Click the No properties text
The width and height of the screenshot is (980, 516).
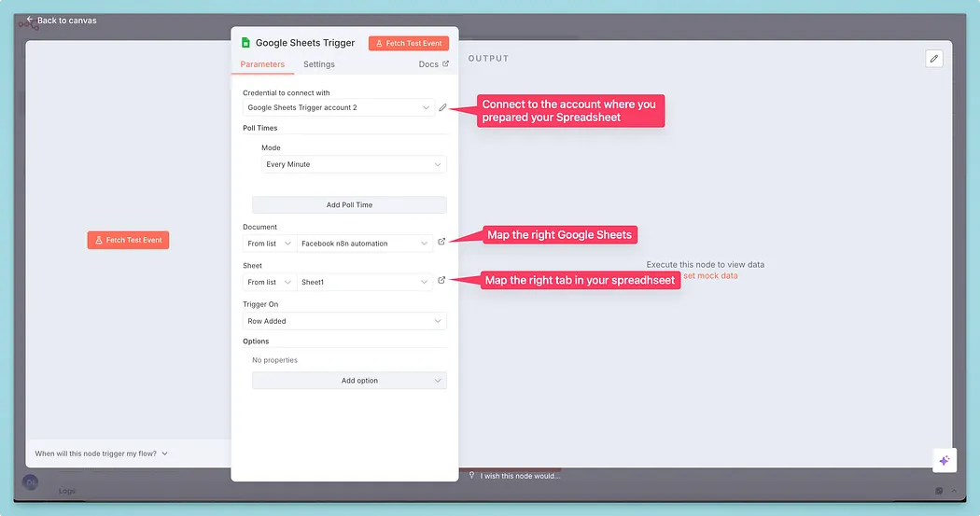pyautogui.click(x=275, y=360)
